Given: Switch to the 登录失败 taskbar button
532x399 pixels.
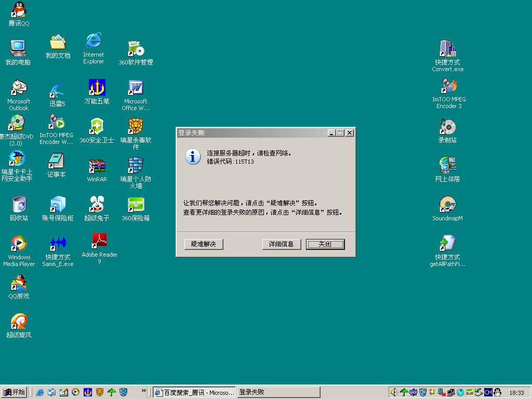Looking at the screenshot, I should [x=278, y=392].
